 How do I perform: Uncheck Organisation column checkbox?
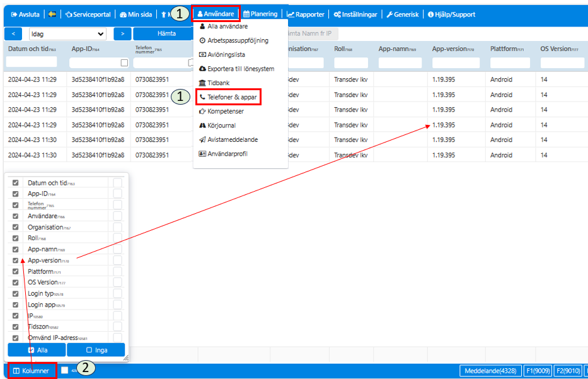click(15, 227)
